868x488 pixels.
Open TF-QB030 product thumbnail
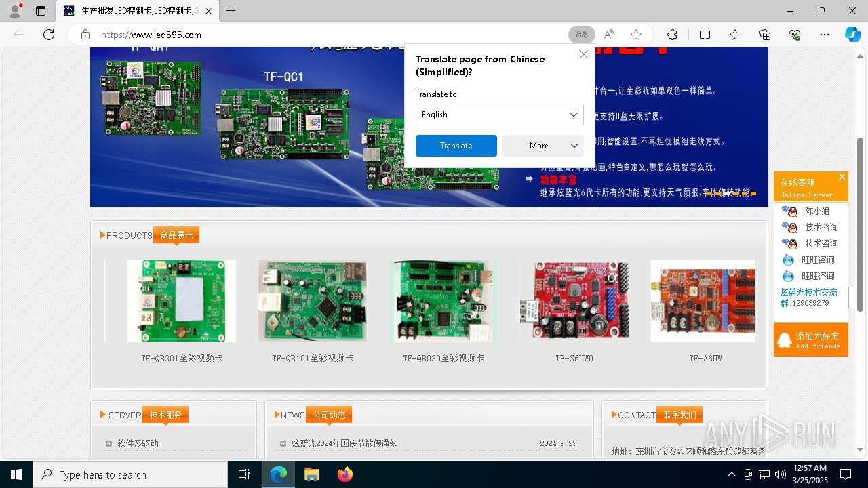click(x=443, y=301)
